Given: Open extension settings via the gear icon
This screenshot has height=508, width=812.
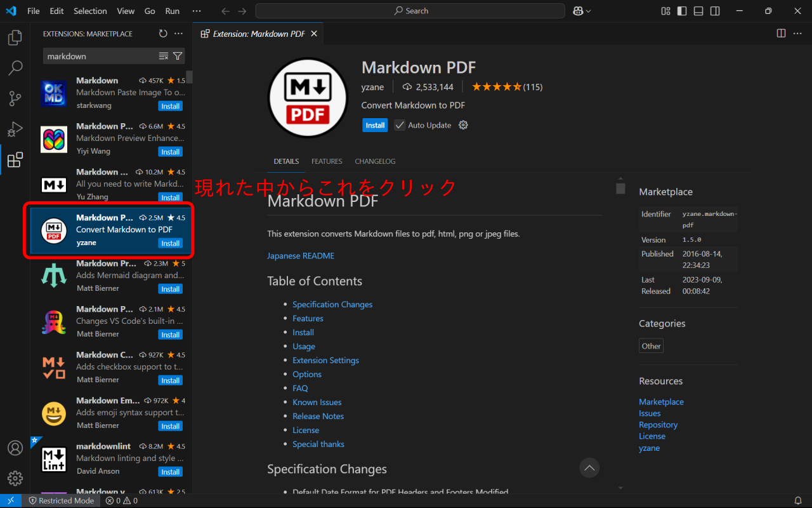Looking at the screenshot, I should point(463,125).
